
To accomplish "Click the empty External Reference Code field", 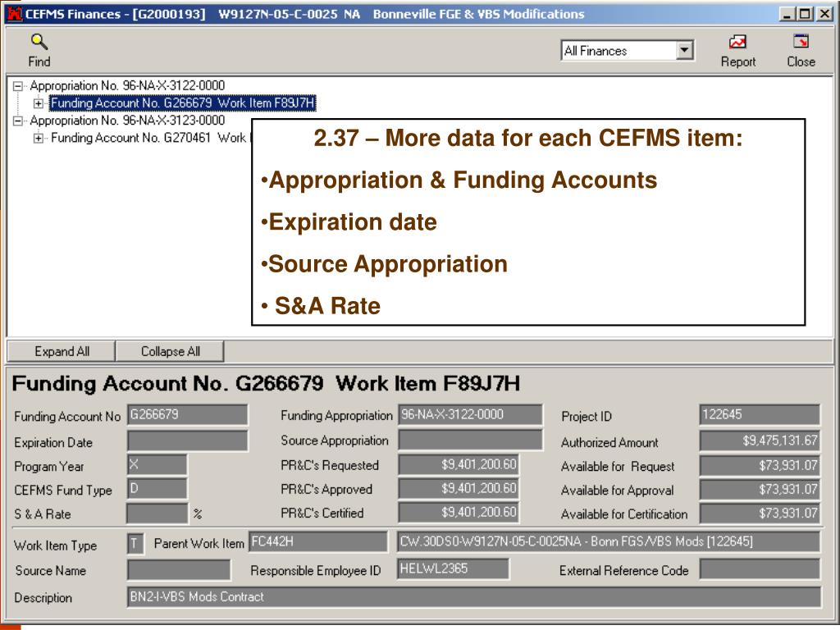I will click(760, 569).
